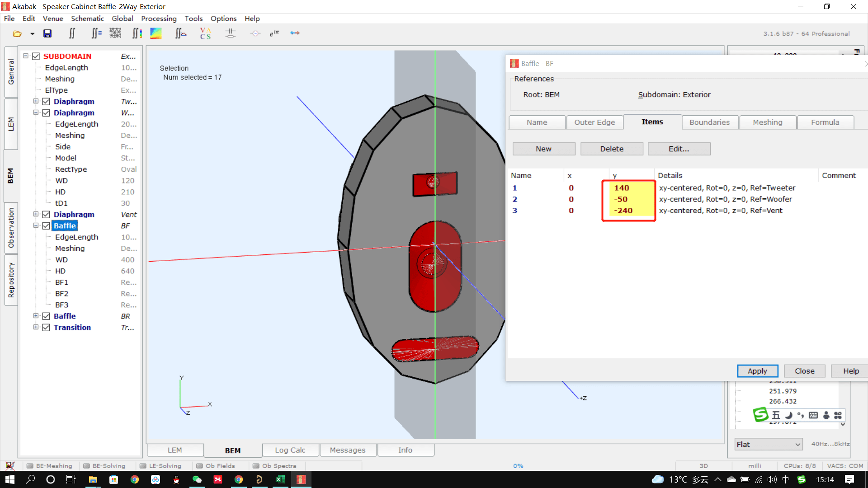Click the signal source symbol icon

coord(255,33)
